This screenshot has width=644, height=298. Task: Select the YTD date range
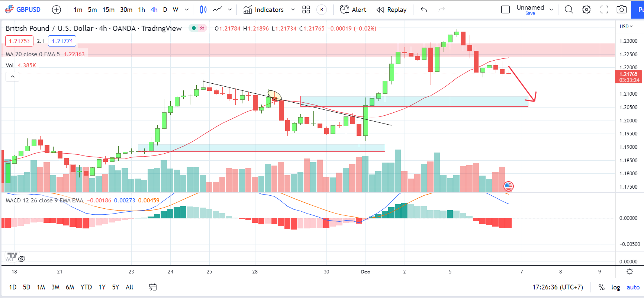click(86, 287)
